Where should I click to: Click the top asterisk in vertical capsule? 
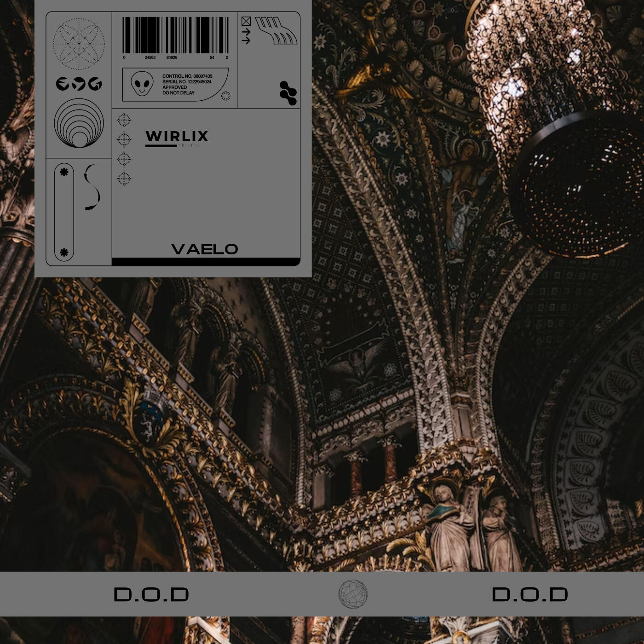pyautogui.click(x=64, y=172)
